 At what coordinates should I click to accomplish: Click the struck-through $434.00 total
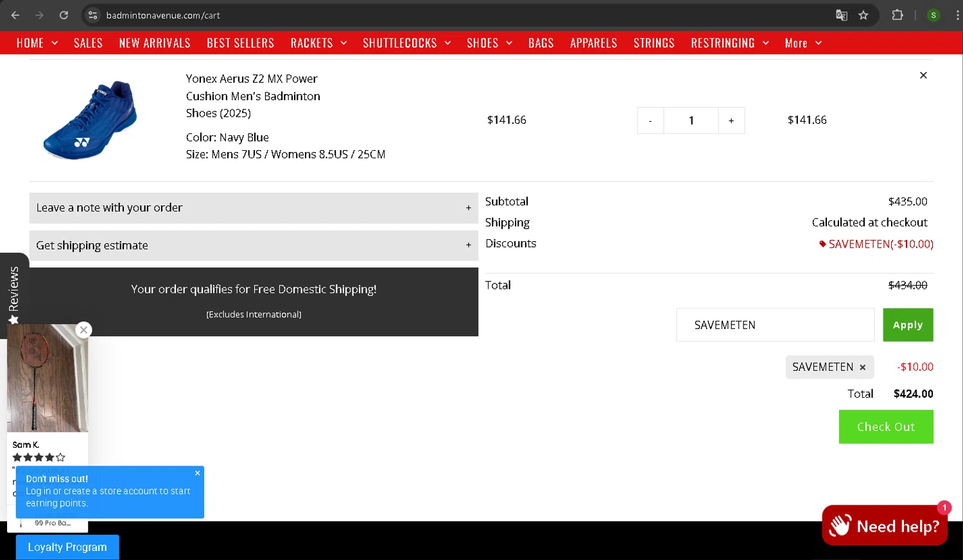[x=907, y=285]
